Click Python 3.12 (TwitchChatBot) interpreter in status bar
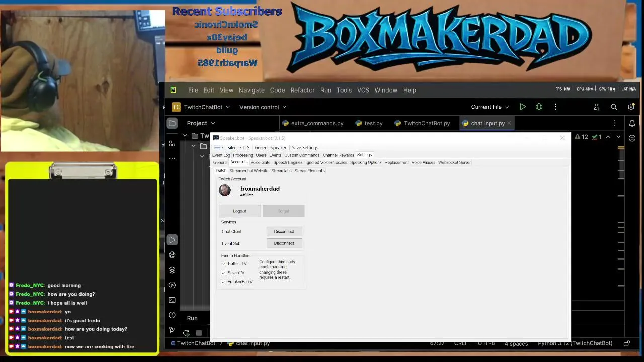This screenshot has height=362, width=644. pos(575,343)
